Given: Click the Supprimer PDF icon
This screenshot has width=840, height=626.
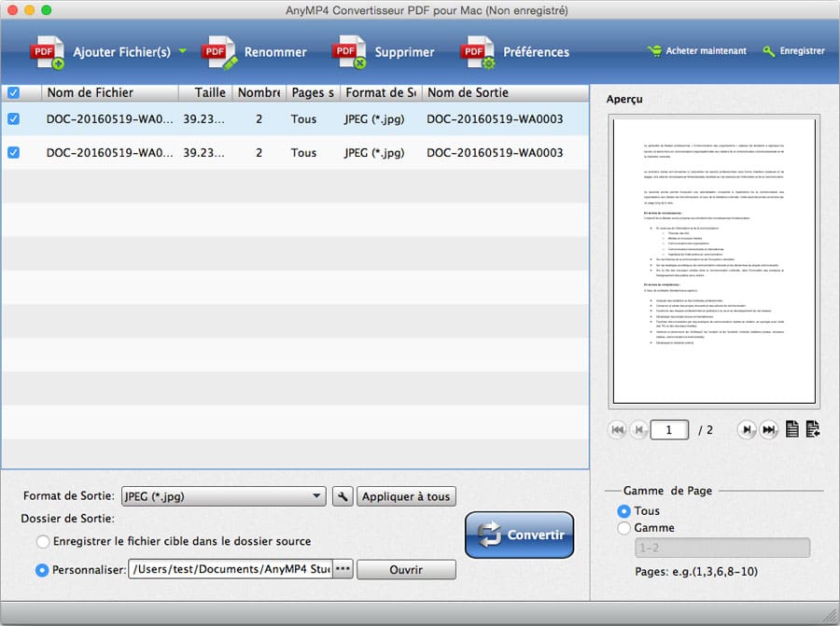Looking at the screenshot, I should pos(349,52).
